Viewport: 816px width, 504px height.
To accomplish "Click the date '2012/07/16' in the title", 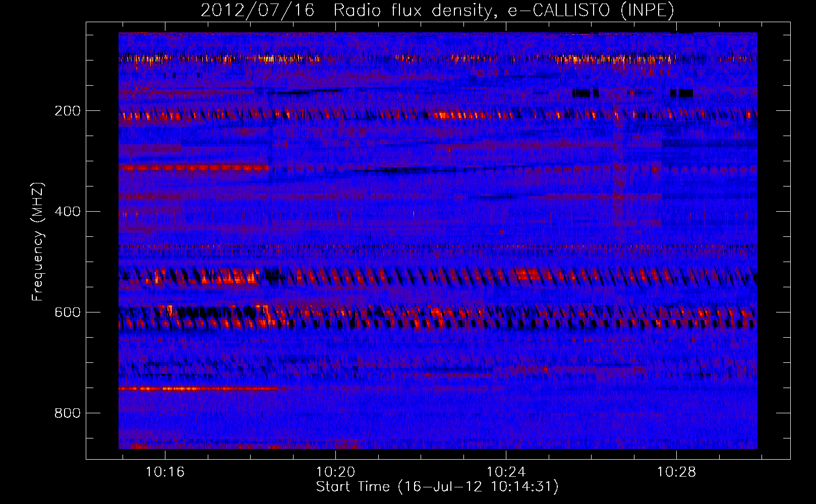I will 257,10.
